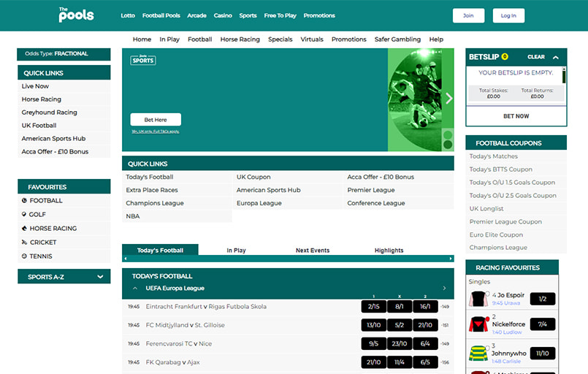This screenshot has height=374, width=588.
Task: Click The Pools logo
Action: [76, 15]
